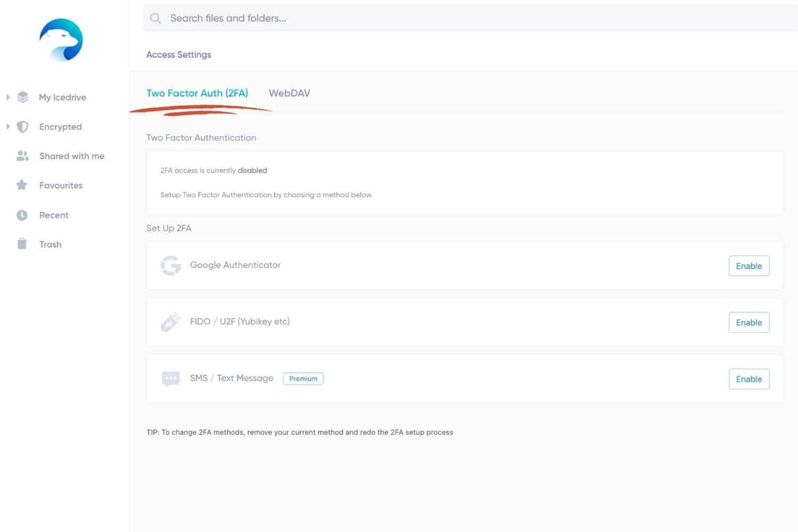
Task: Open Shared with me
Action: pyautogui.click(x=72, y=156)
